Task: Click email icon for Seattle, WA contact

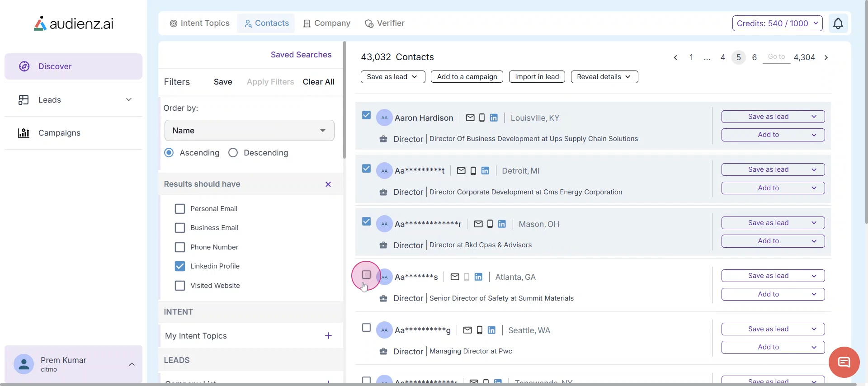Action: coord(467,330)
